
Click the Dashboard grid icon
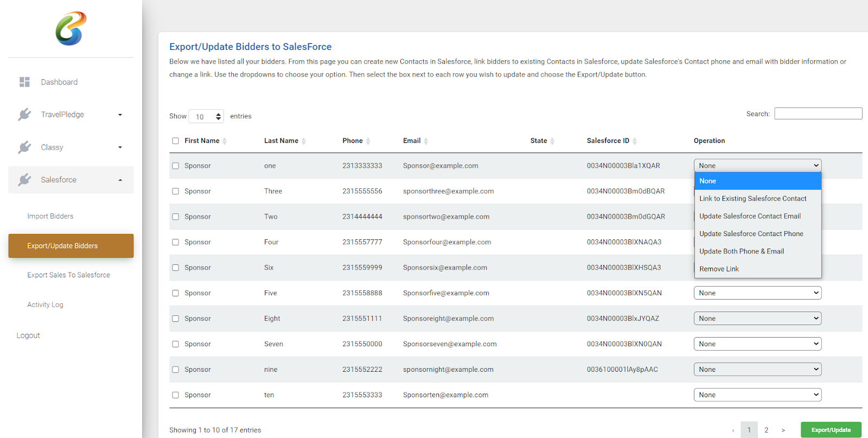[24, 82]
